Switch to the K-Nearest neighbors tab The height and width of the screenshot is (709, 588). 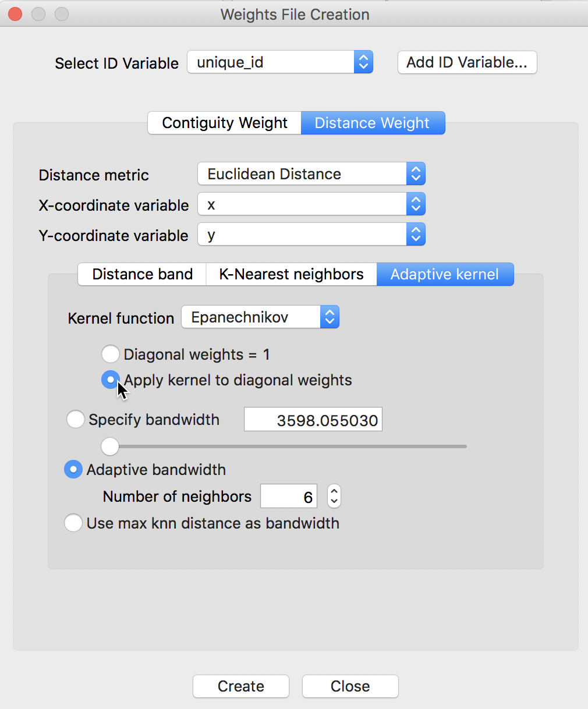pyautogui.click(x=291, y=274)
